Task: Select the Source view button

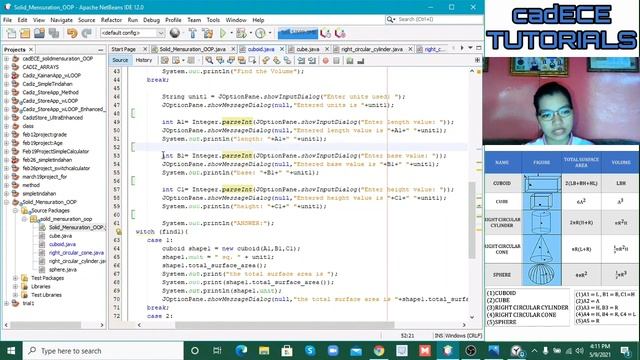Action: coord(120,60)
